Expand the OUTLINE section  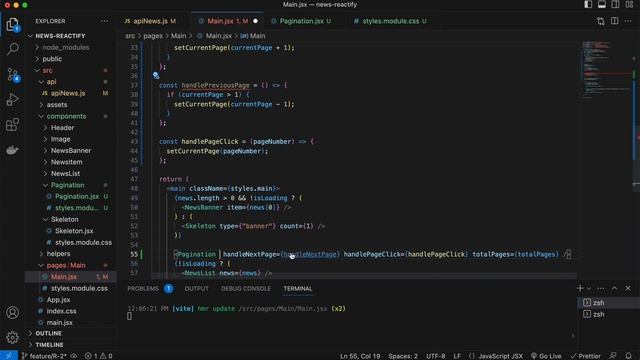pos(48,333)
